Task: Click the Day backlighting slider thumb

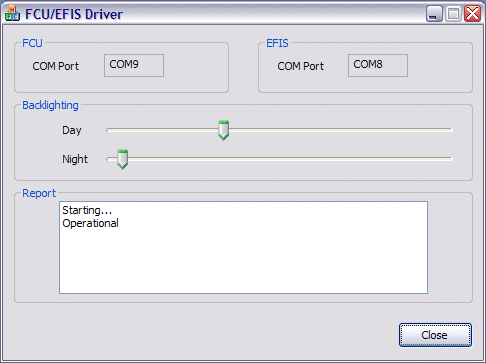Action: 223,130
